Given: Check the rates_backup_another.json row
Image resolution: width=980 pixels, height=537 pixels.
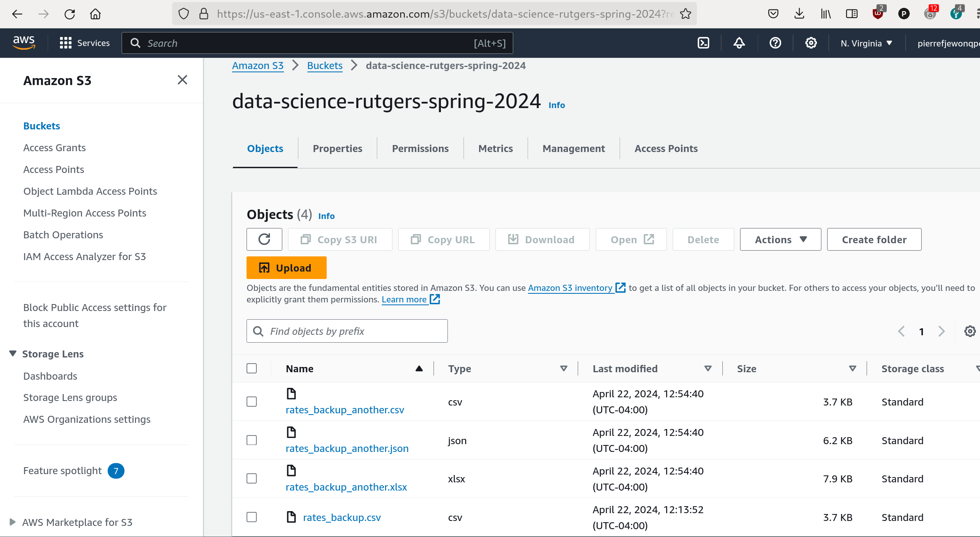Looking at the screenshot, I should click(x=251, y=440).
